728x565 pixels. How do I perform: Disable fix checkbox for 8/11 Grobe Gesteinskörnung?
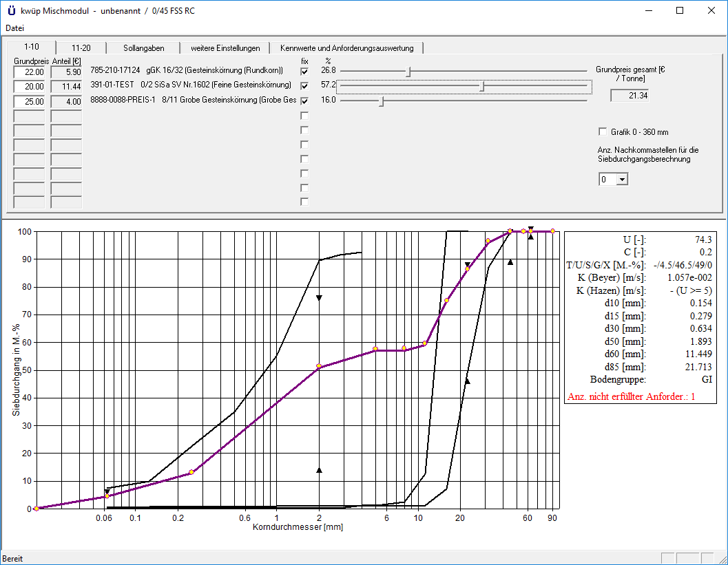pos(304,100)
